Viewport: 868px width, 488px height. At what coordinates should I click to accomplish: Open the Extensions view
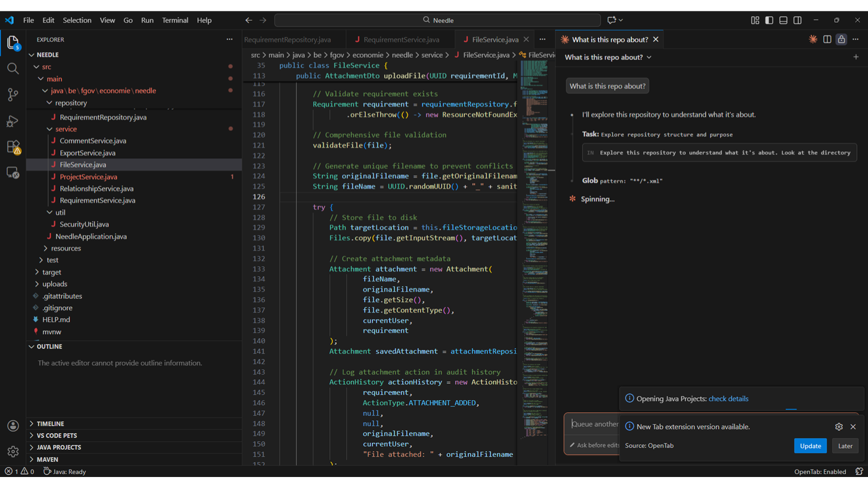click(x=13, y=147)
